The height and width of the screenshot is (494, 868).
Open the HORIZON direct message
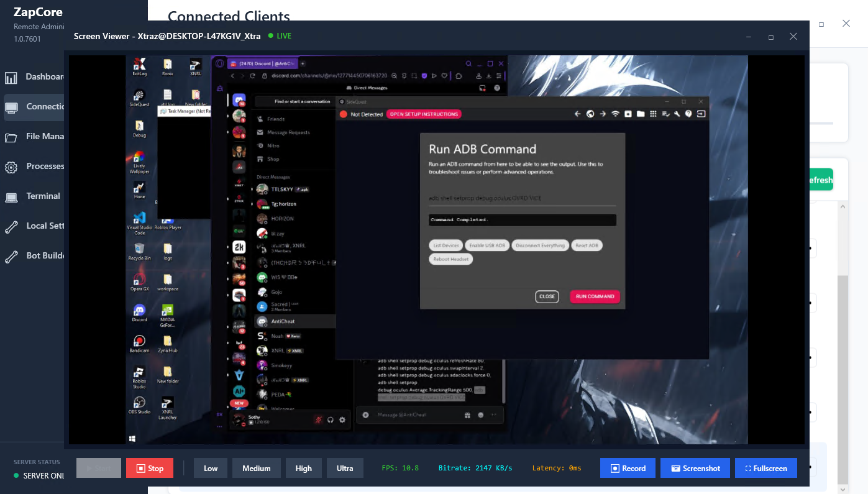coord(295,219)
